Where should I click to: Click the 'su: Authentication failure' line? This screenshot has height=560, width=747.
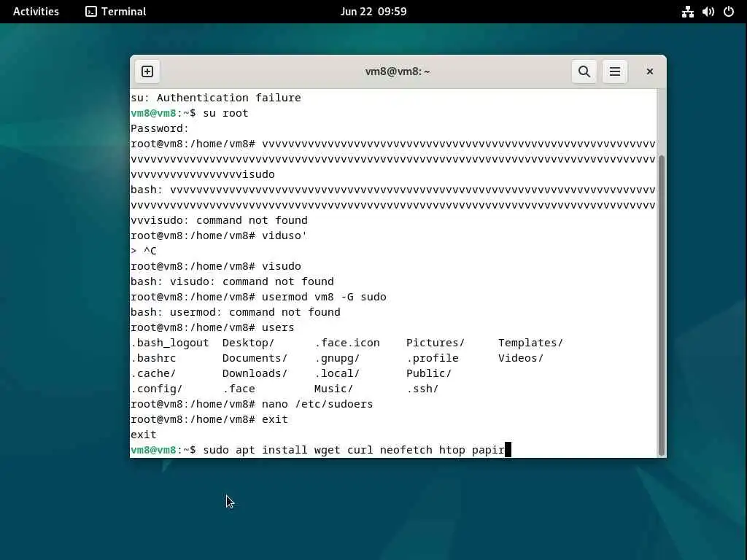point(216,98)
